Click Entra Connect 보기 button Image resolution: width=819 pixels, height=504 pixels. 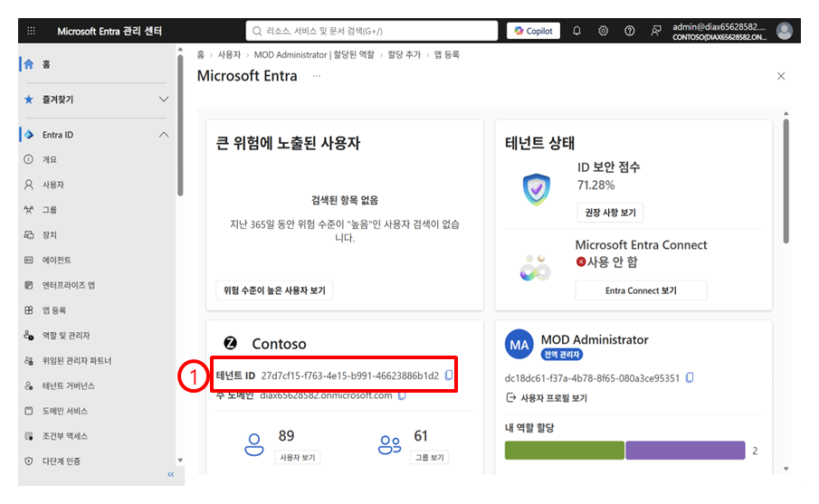(x=641, y=290)
